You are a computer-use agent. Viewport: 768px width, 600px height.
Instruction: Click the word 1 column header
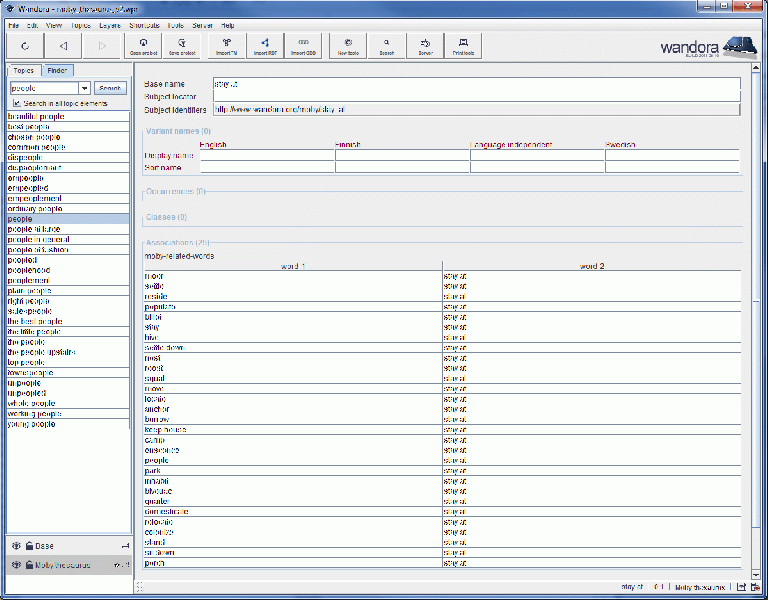click(293, 266)
